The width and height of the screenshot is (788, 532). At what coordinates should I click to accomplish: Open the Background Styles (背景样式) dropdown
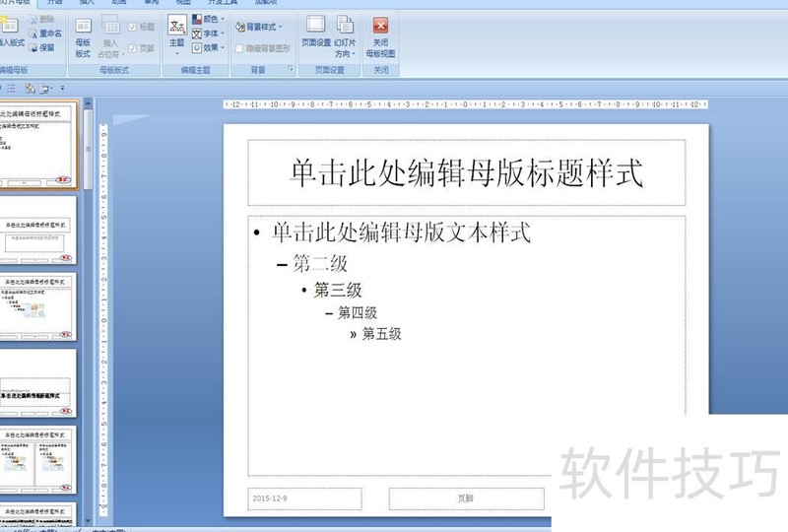tap(258, 27)
